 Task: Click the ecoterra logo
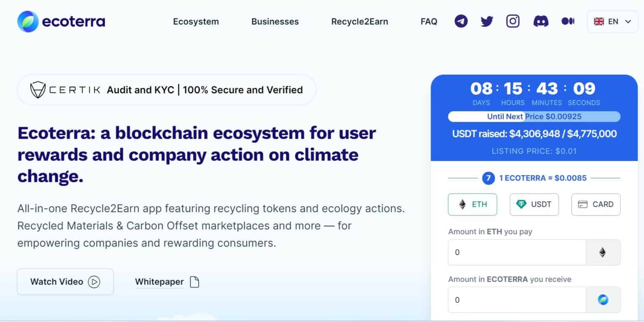pos(60,21)
